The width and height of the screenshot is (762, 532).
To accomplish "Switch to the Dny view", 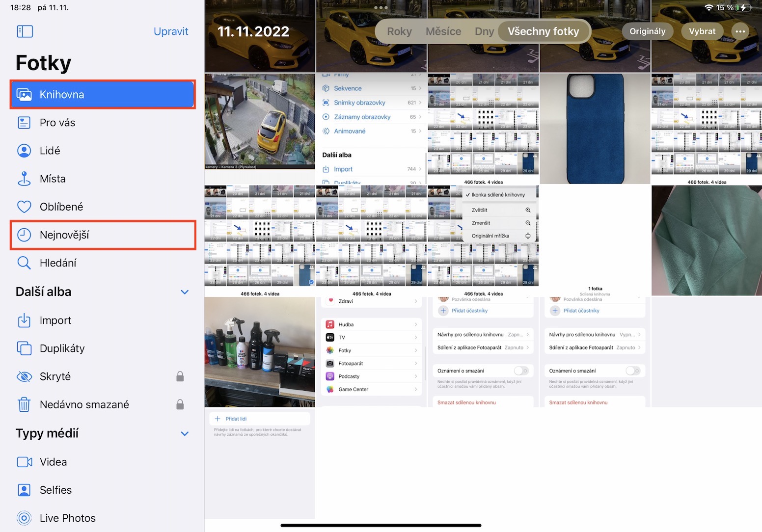I will [x=484, y=31].
